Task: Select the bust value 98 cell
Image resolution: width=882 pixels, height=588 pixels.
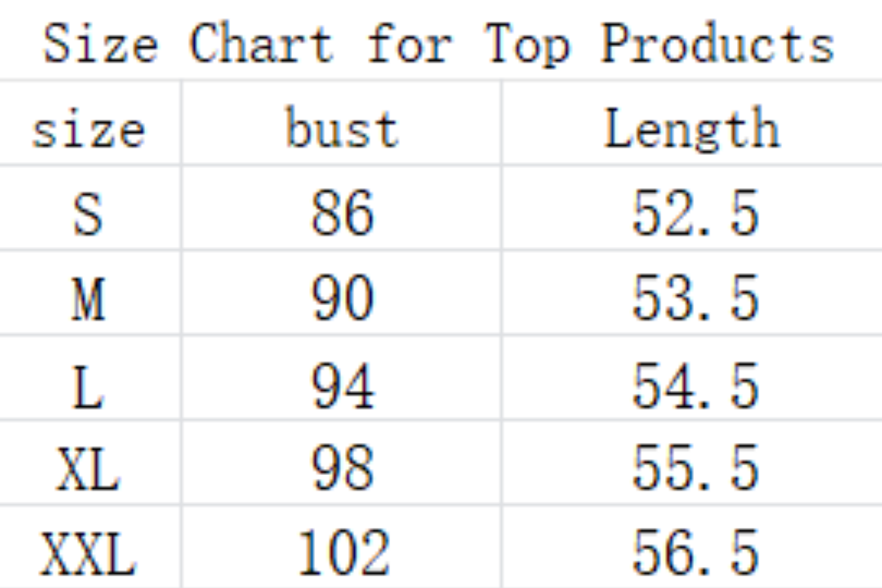Action: [342, 468]
